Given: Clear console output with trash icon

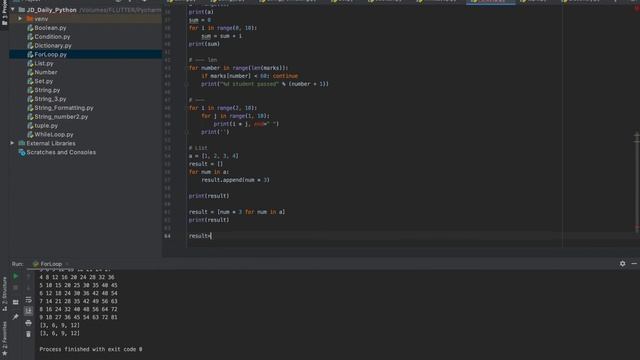Looking at the screenshot, I should (28, 334).
